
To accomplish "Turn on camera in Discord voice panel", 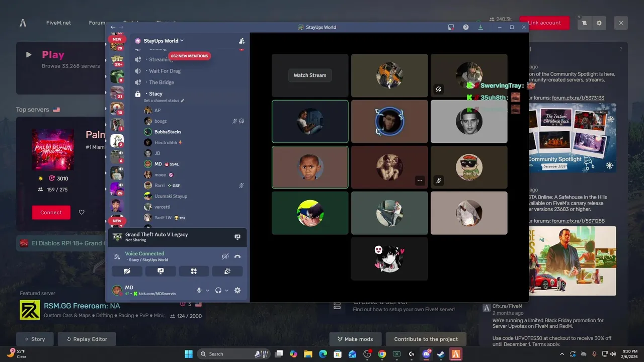I will click(127, 271).
